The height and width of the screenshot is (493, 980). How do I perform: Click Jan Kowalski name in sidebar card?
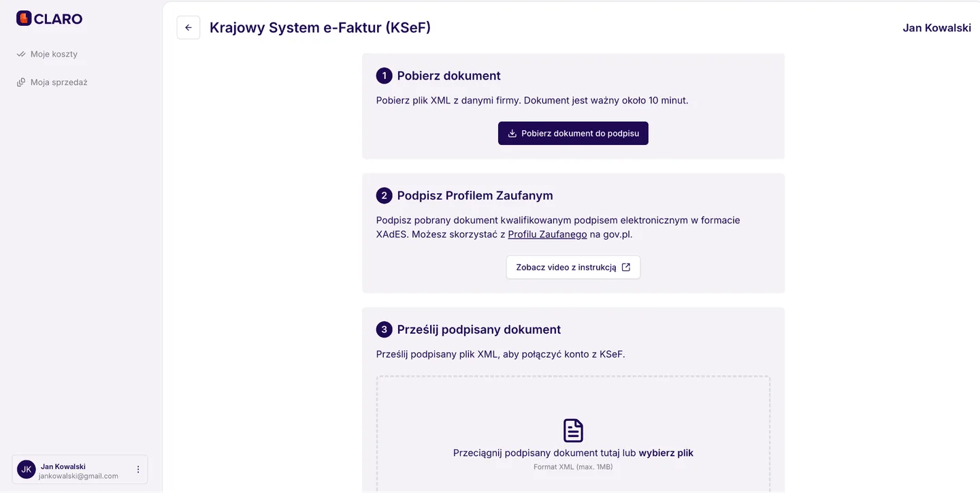point(63,466)
